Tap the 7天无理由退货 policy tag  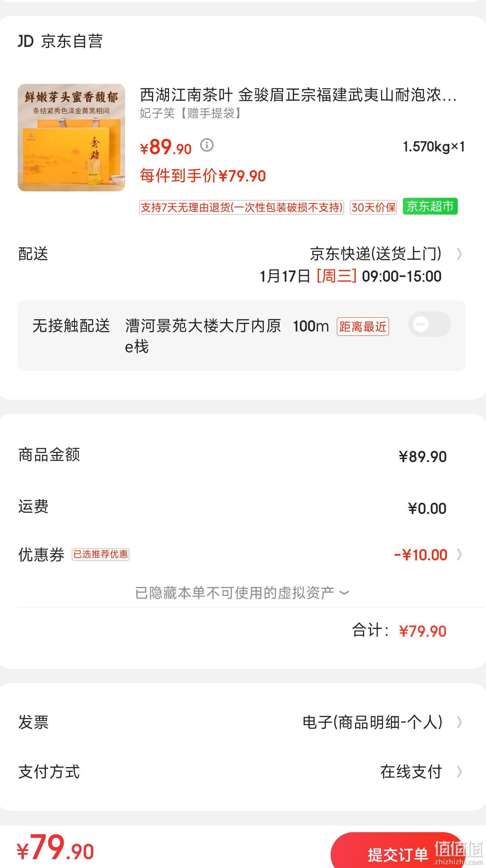point(241,207)
